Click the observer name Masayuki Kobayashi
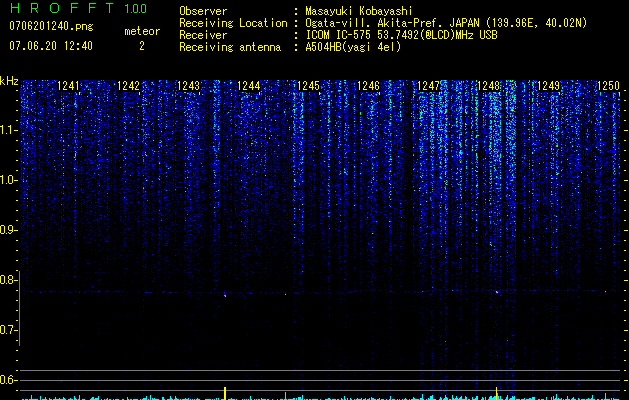Viewport: 629px width, 400px height. pos(359,11)
